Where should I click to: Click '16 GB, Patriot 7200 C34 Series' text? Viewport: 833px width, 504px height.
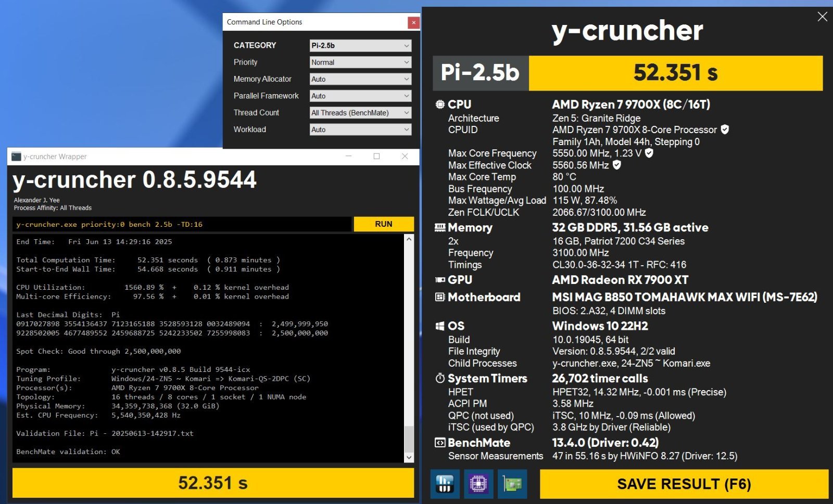(619, 241)
